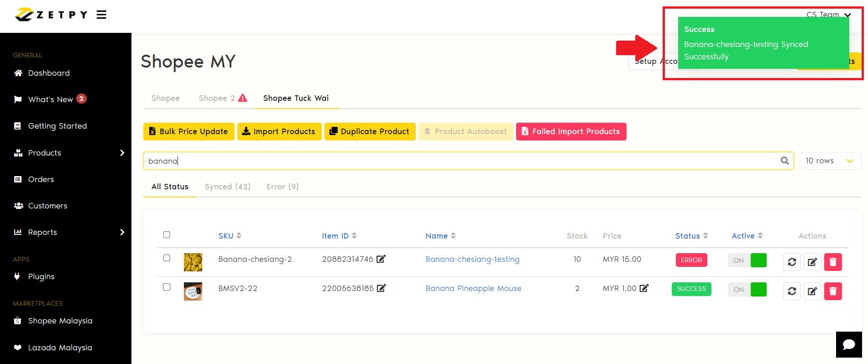Edit the Banana Pineapple Mouse product

[x=812, y=291]
